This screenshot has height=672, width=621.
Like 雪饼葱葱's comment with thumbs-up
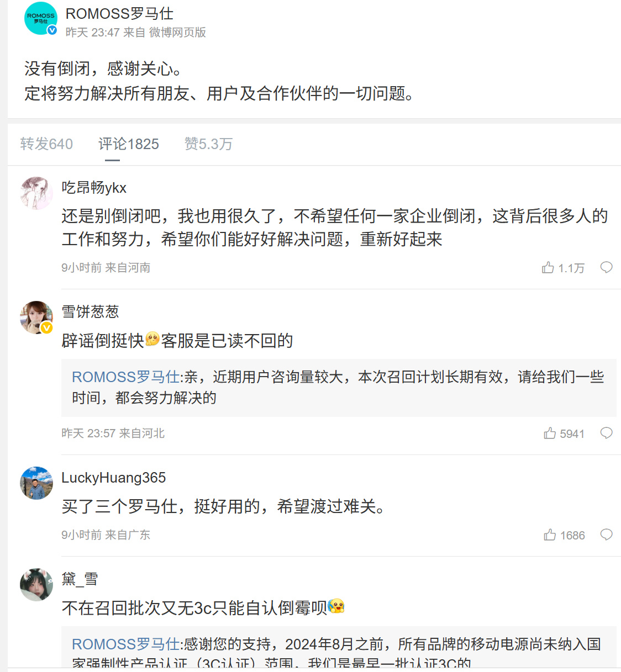click(550, 433)
